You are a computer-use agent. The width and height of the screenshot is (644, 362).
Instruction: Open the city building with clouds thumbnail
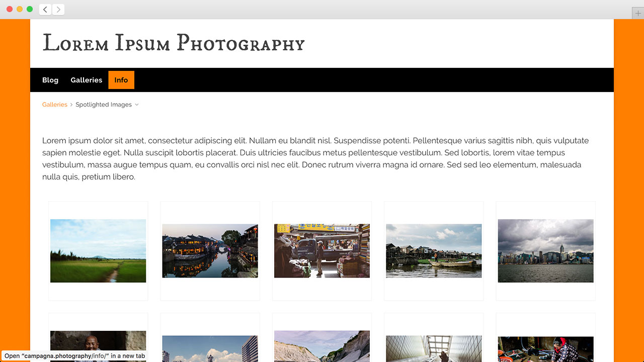pos(210,349)
